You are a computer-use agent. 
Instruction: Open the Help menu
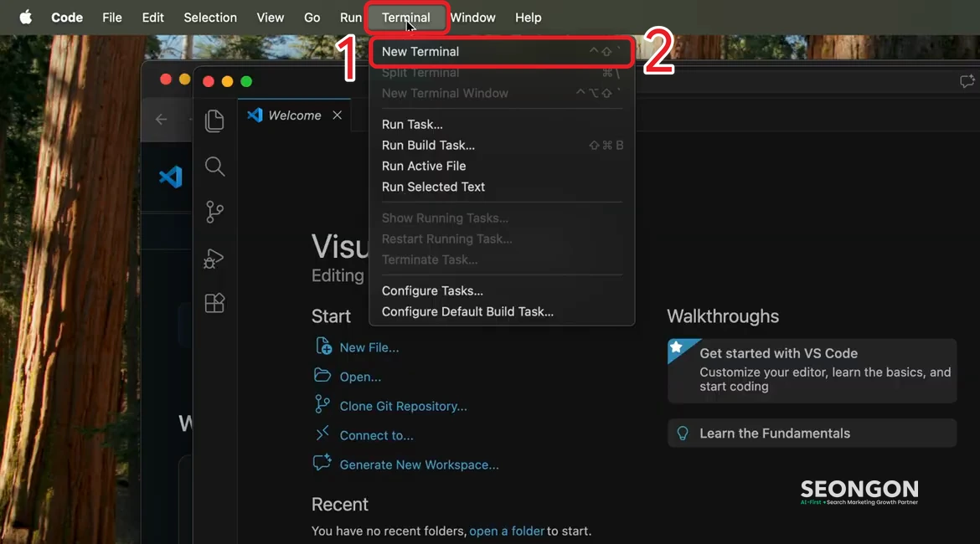(x=529, y=18)
